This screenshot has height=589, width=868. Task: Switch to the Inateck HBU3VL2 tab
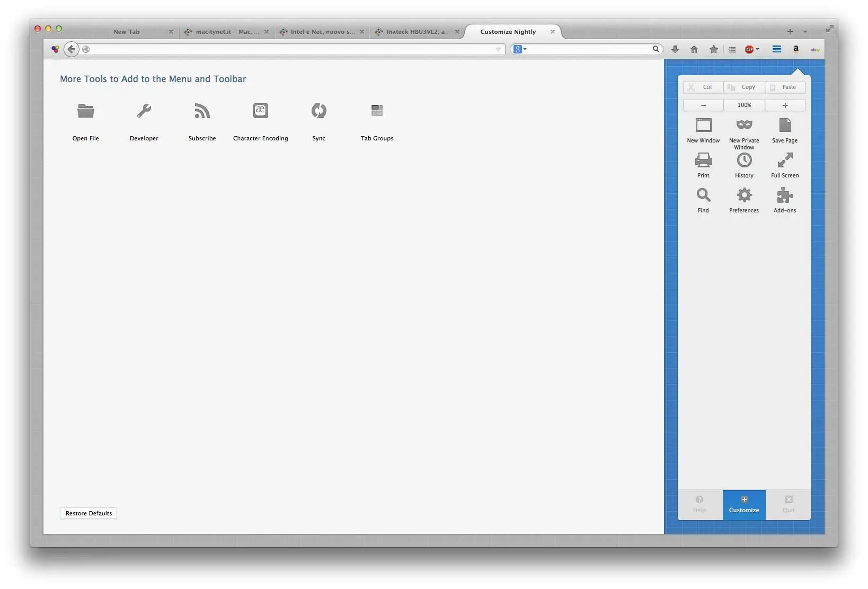coord(418,32)
